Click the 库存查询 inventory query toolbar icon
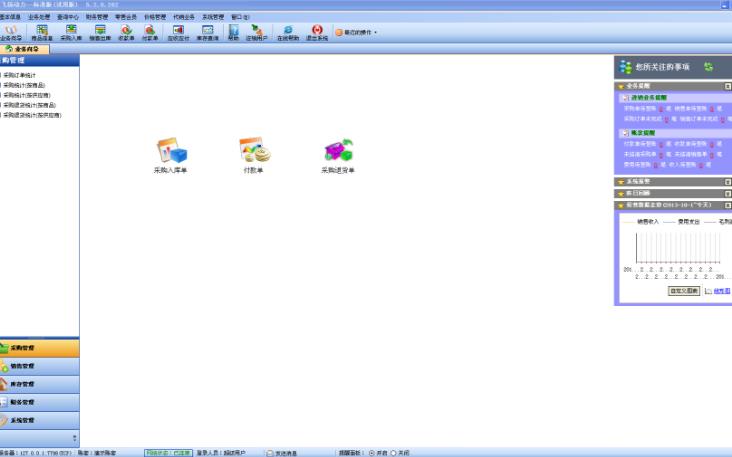Screen dimensions: 732x457 click(x=207, y=31)
